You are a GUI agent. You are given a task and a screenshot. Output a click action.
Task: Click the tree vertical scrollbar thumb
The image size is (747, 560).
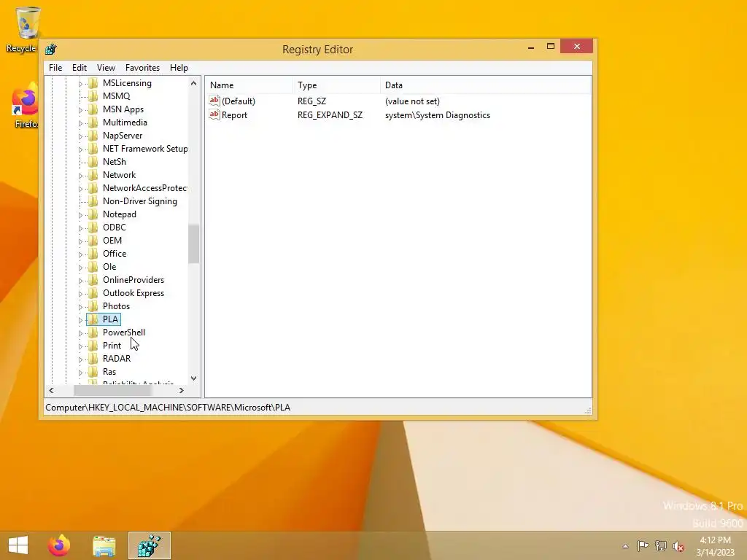point(193,244)
